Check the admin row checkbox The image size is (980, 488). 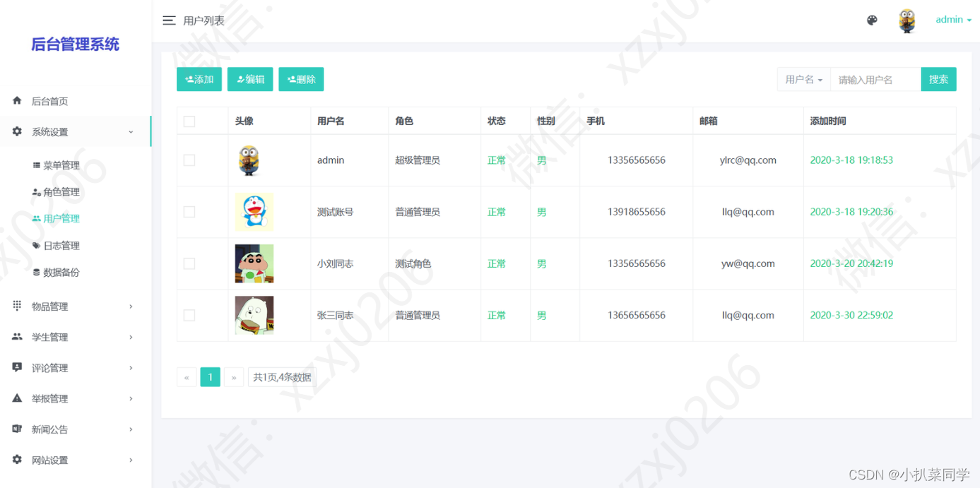click(x=189, y=160)
